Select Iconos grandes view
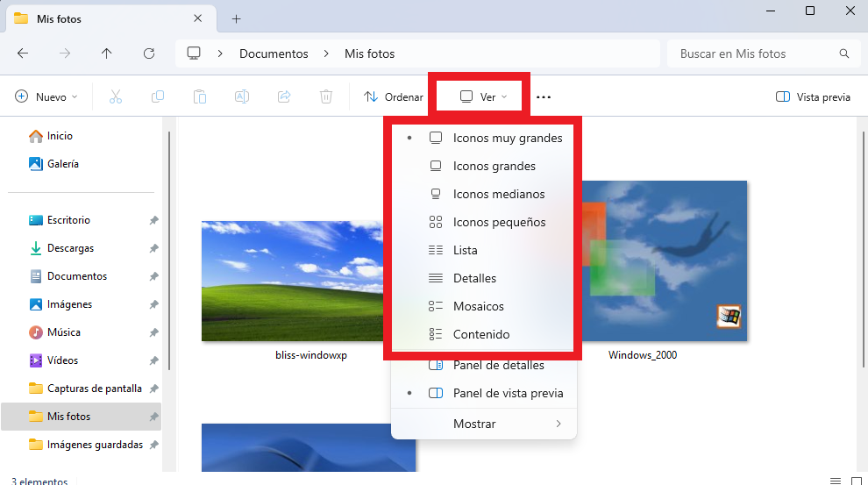The height and width of the screenshot is (485, 868). tap(483, 166)
